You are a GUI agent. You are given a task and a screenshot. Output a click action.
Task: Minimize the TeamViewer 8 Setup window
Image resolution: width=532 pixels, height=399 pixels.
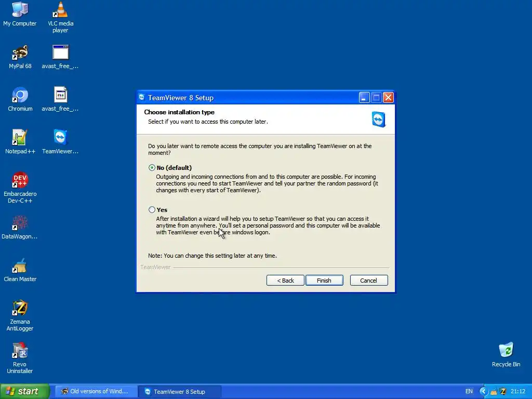point(364,98)
